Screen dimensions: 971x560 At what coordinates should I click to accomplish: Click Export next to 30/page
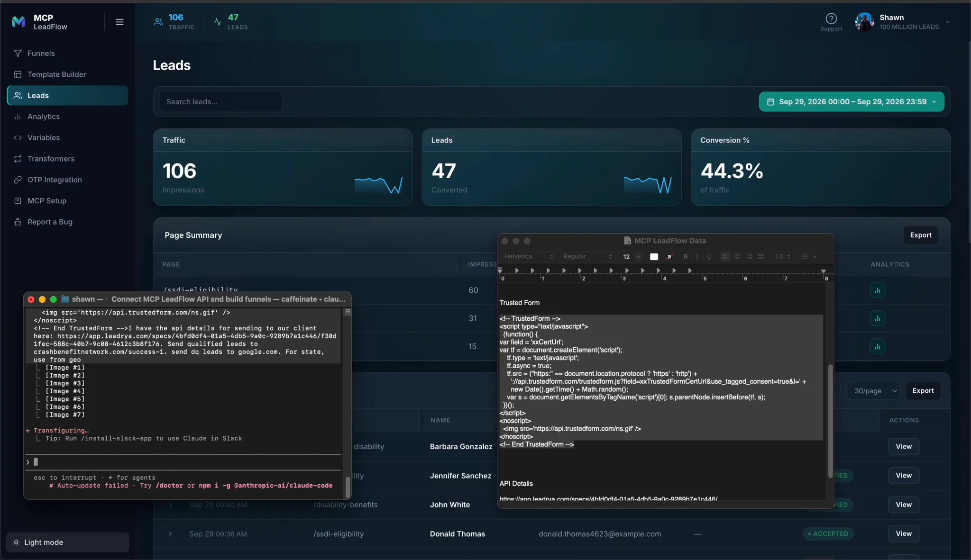[923, 391]
